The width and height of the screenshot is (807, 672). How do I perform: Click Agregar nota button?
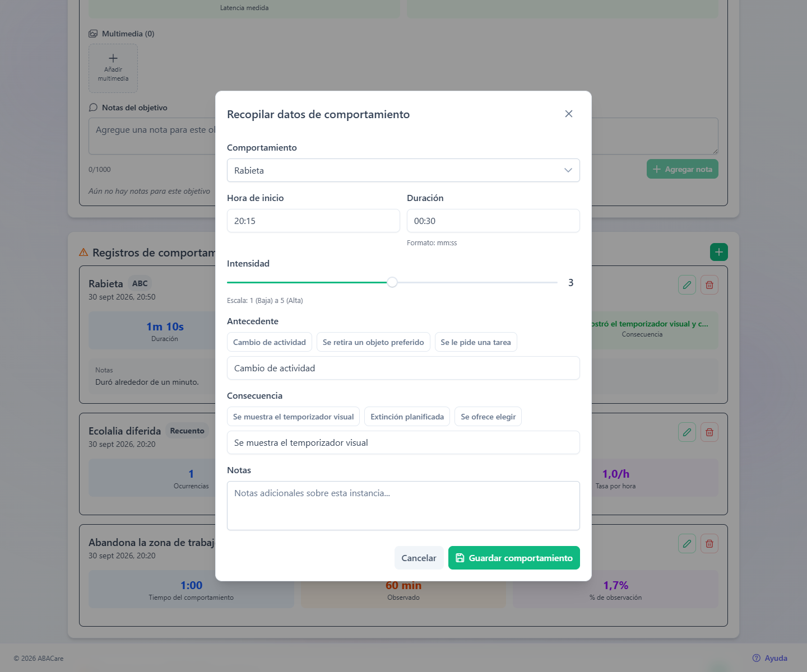(683, 169)
